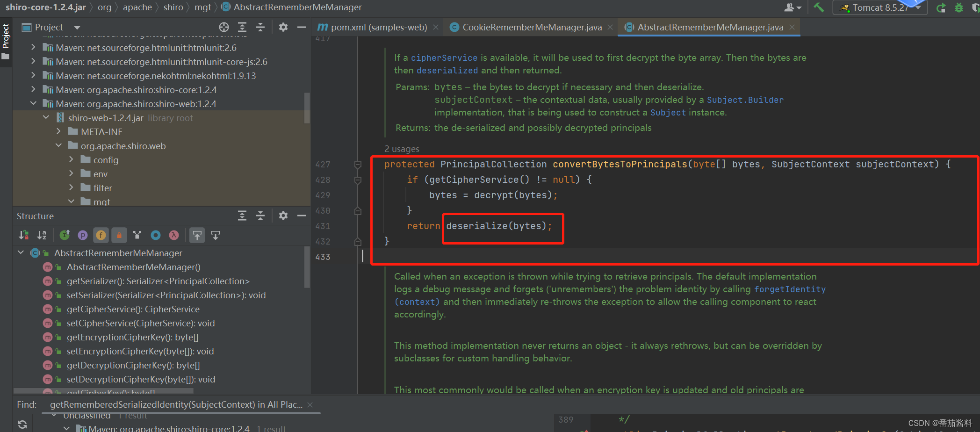The height and width of the screenshot is (432, 980).
Task: Click shiro-core-1.2.4.jar breadcrumb
Action: tap(46, 7)
